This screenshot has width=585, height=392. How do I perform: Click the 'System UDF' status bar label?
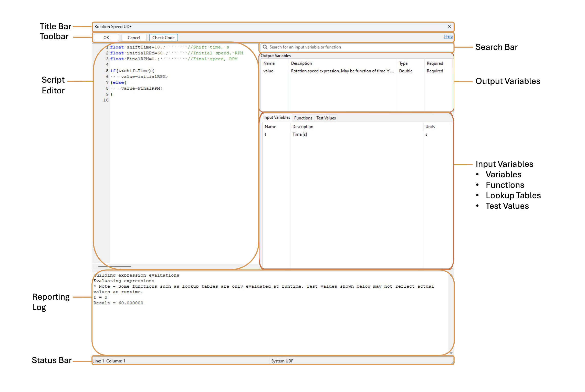click(282, 361)
